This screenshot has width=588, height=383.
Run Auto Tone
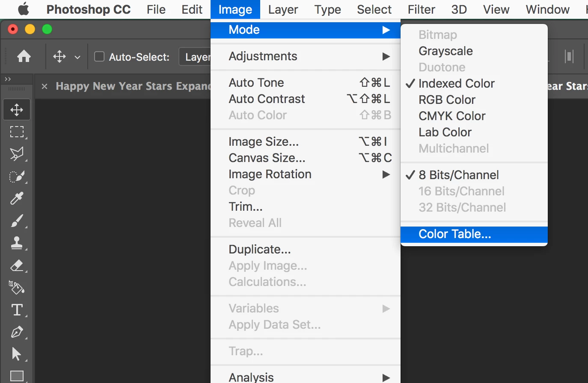(306, 82)
